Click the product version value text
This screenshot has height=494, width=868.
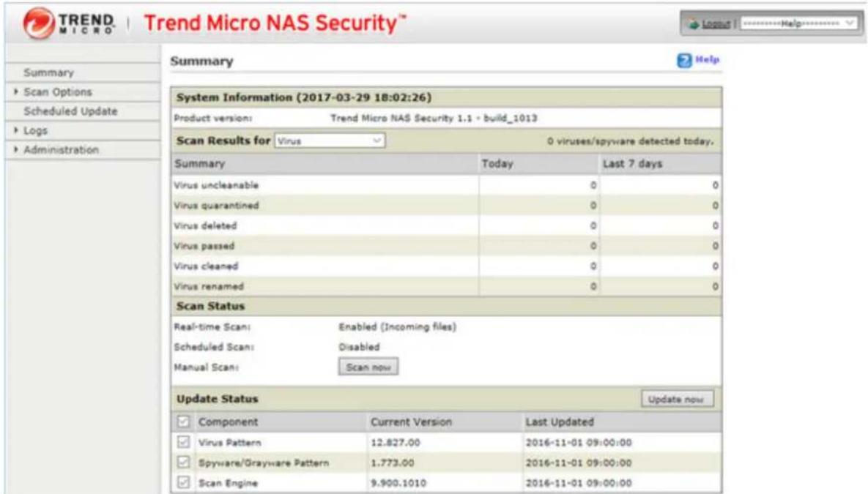(434, 119)
